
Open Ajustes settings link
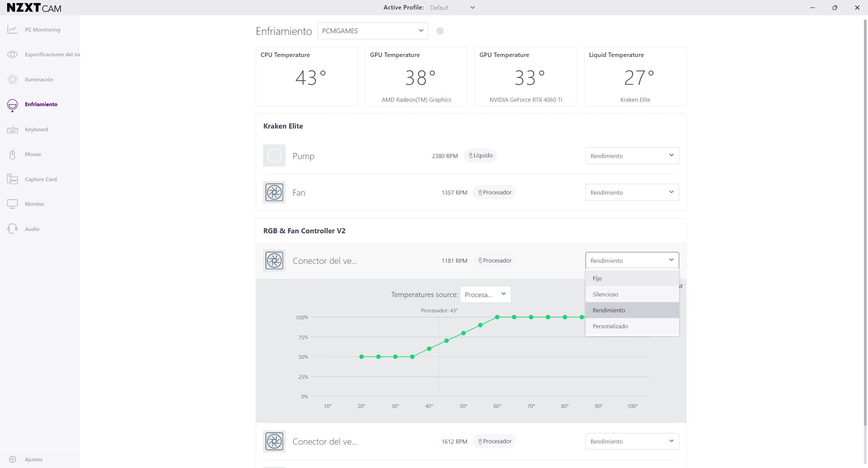pos(34,459)
